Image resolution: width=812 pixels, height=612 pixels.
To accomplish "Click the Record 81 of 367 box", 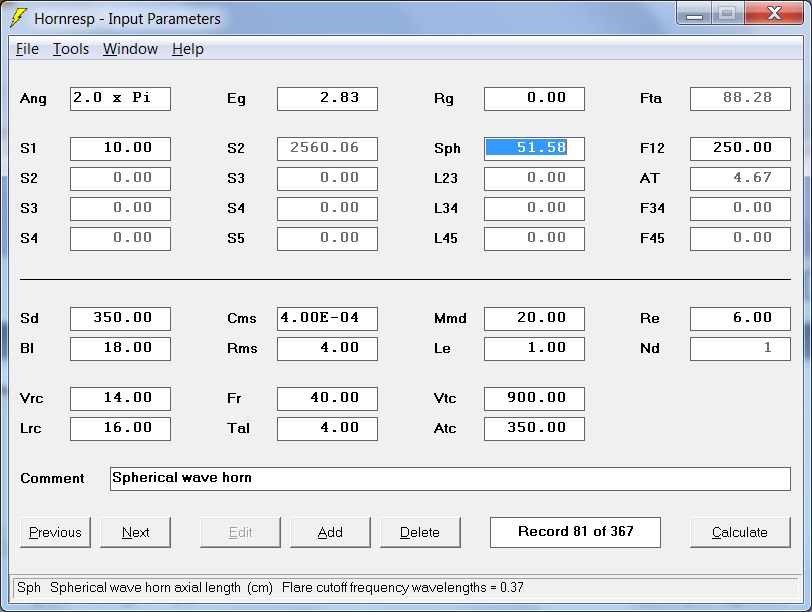I will (575, 532).
